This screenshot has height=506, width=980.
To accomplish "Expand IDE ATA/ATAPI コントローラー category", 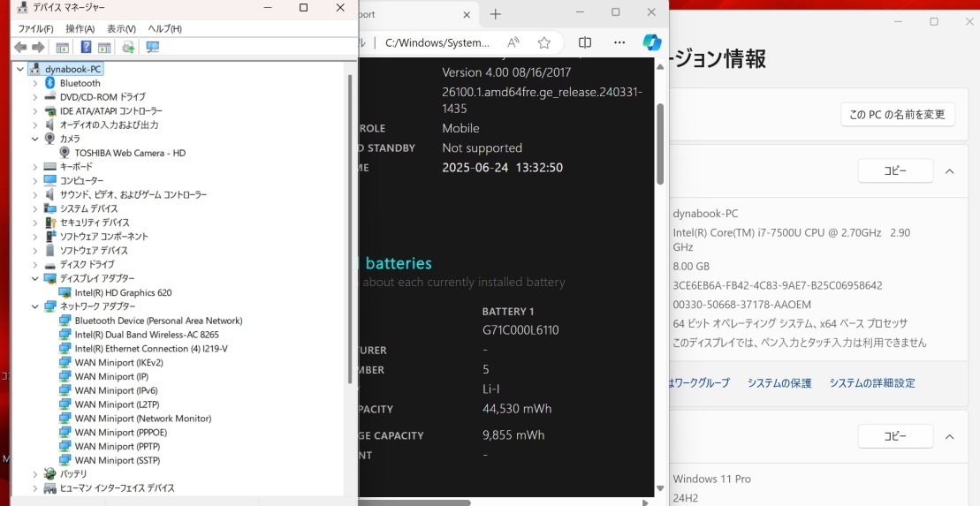I will point(35,111).
